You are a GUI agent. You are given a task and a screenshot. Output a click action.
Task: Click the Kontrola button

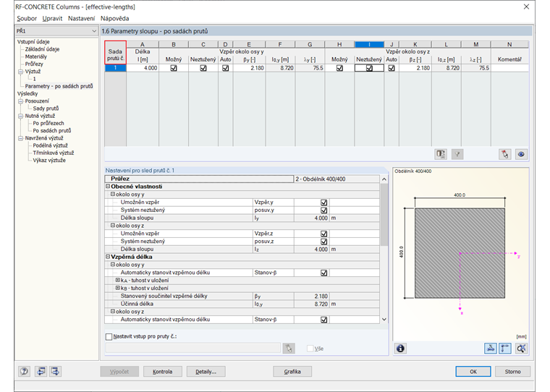click(x=163, y=372)
